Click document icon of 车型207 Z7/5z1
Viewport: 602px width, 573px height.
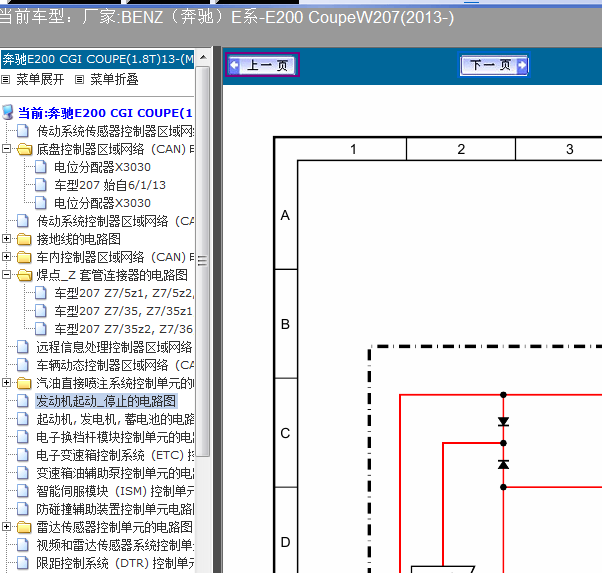point(41,293)
